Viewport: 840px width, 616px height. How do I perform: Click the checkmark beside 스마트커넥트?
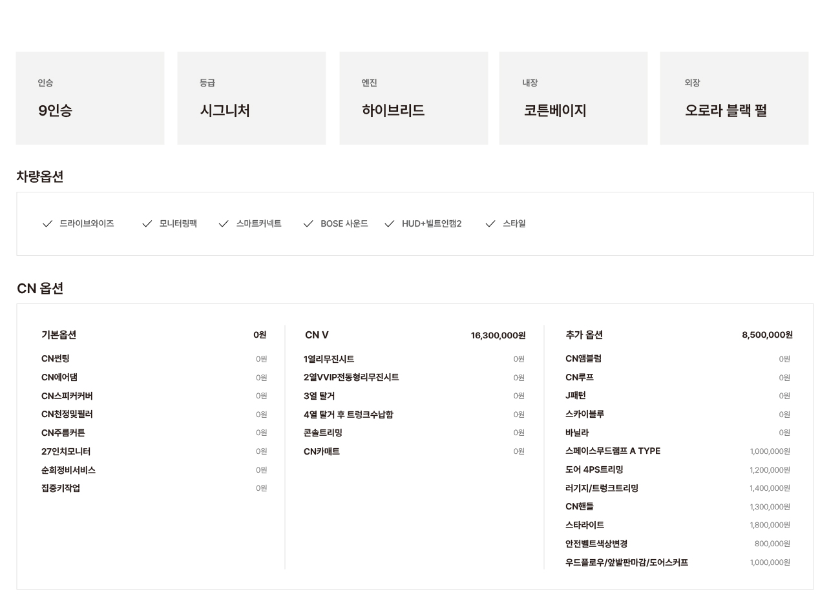click(x=224, y=223)
